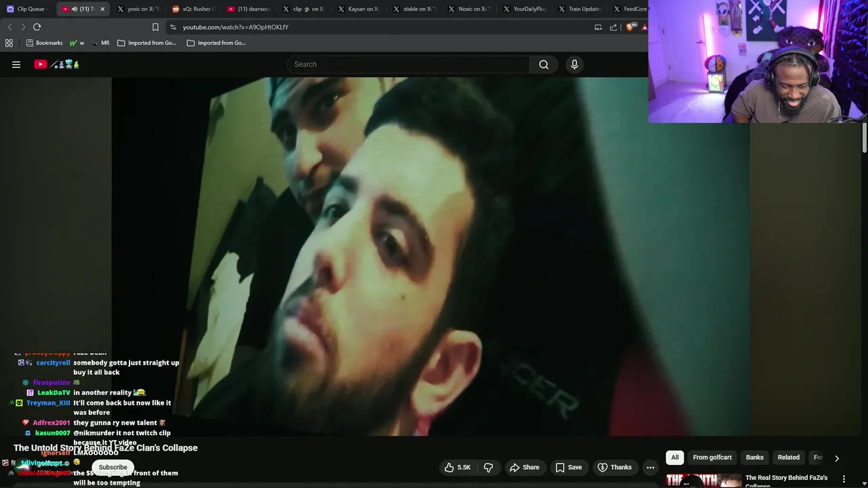Open first 'Imported from Go...' folder
This screenshot has height=488, width=868.
pyautogui.click(x=146, y=43)
